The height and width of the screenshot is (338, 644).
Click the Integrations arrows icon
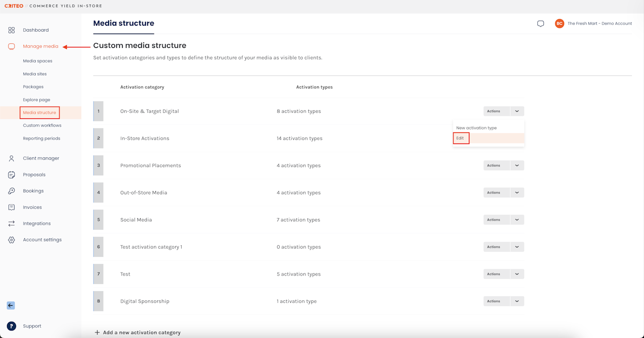point(12,224)
